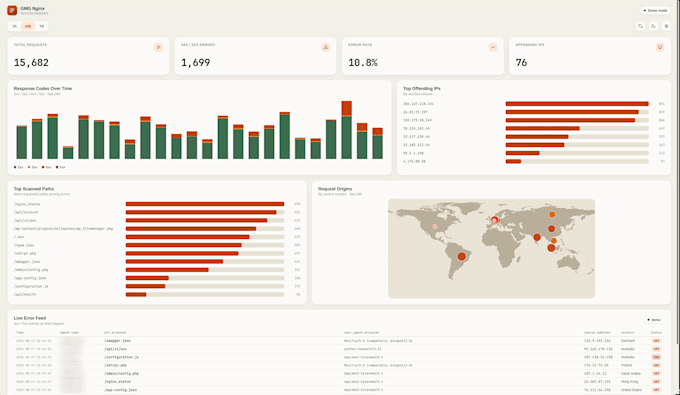The height and width of the screenshot is (395, 680).
Task: Click the Total Requests card icon
Action: click(x=158, y=47)
